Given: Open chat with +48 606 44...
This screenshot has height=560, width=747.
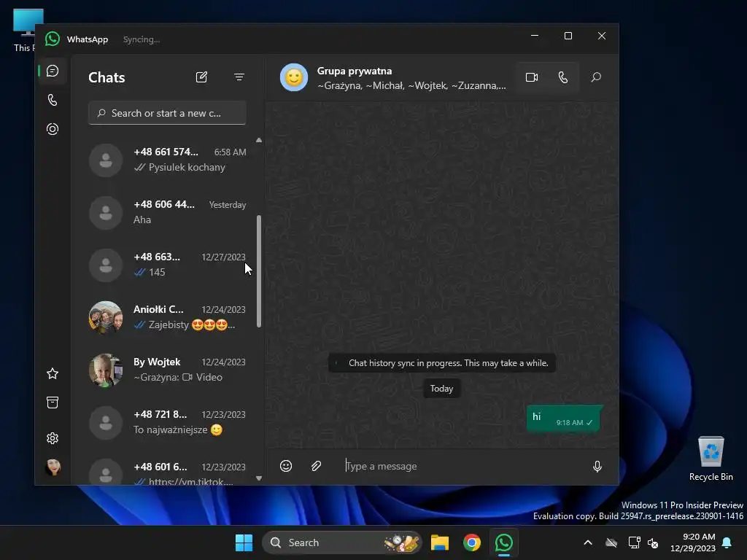Looking at the screenshot, I should click(167, 212).
